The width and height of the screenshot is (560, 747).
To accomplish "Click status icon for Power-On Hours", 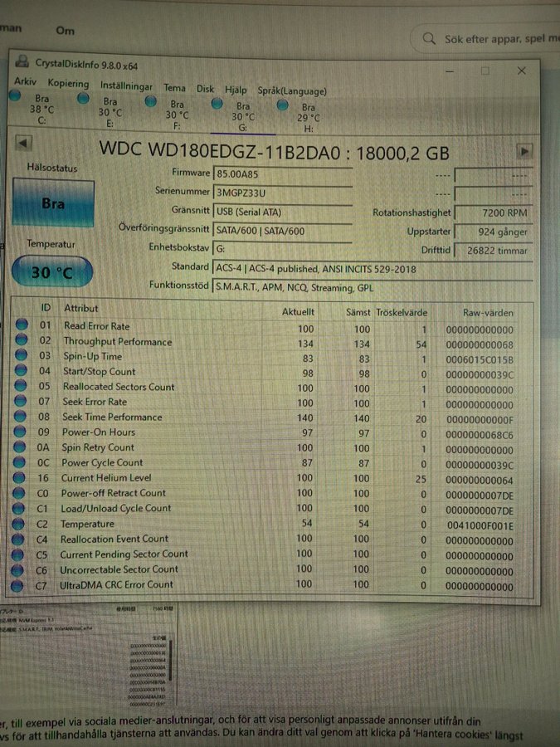I will (x=20, y=431).
